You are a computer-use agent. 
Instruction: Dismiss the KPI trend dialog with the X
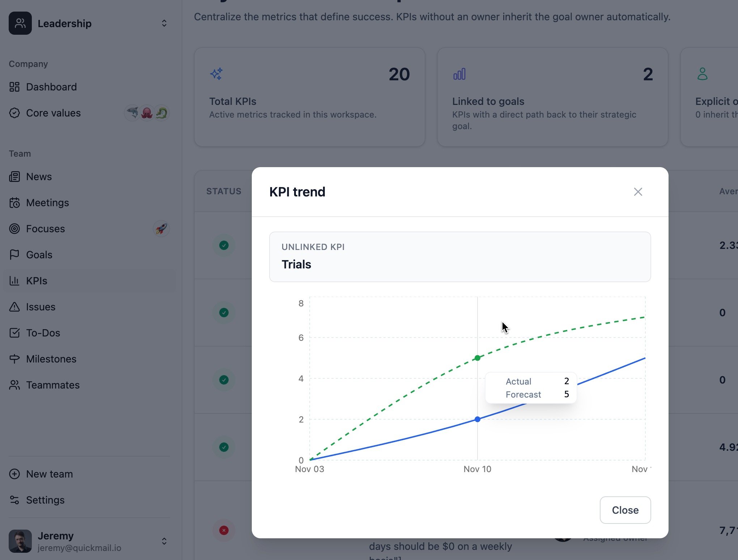[638, 192]
